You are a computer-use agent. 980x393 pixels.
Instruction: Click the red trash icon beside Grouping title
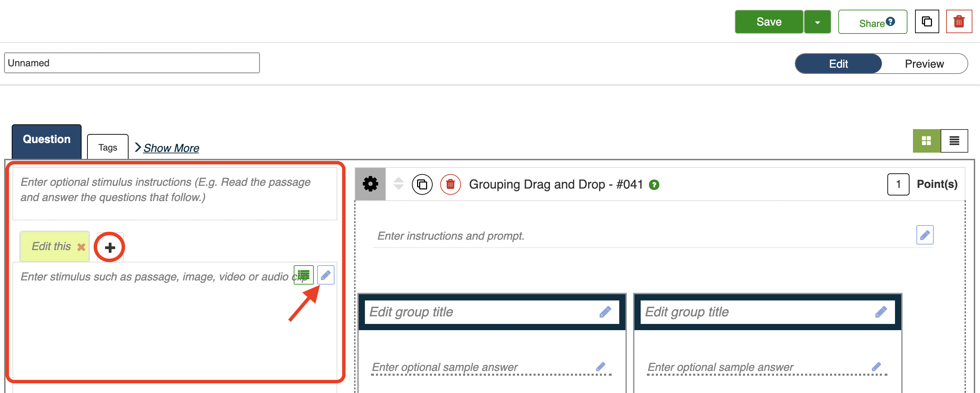(450, 184)
